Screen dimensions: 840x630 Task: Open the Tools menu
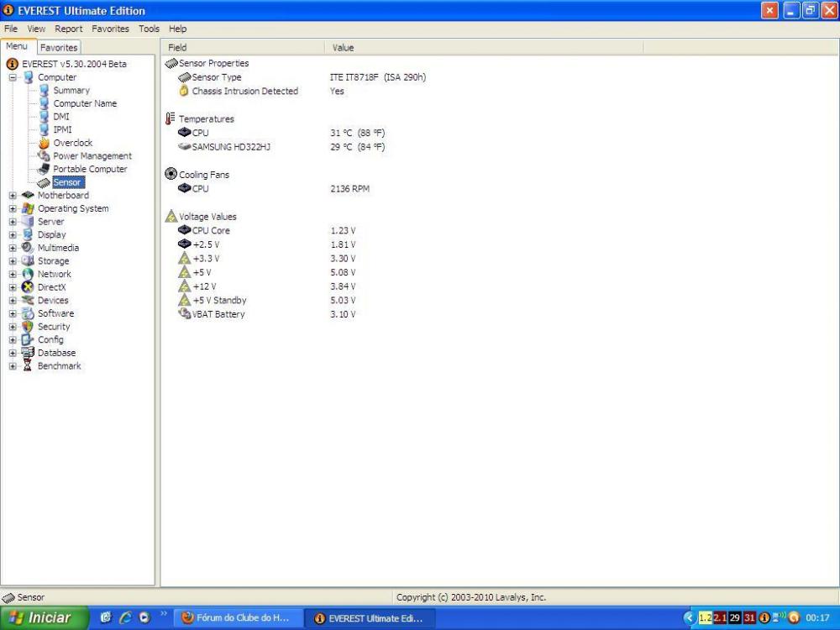pos(149,29)
